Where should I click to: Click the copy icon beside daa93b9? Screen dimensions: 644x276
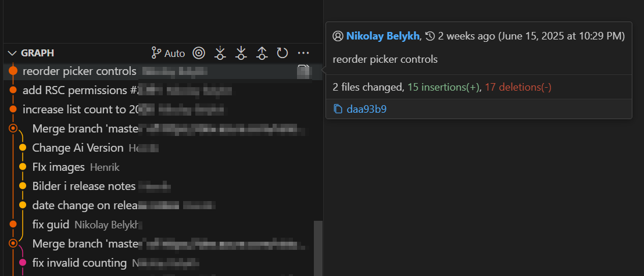point(338,109)
